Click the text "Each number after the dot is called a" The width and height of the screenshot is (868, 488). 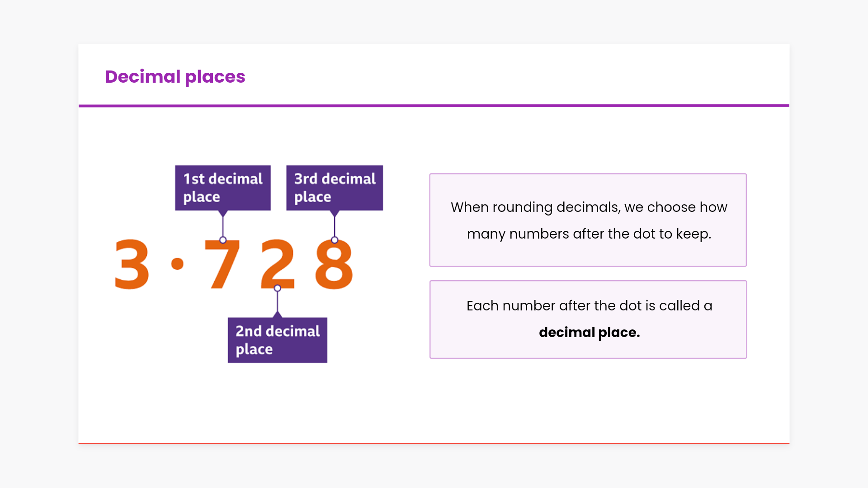point(589,306)
